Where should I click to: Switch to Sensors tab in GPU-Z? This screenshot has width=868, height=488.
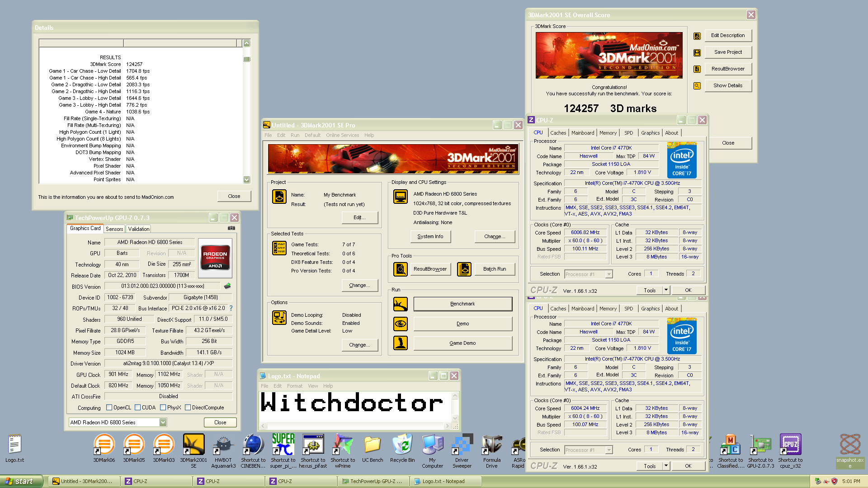[114, 229]
